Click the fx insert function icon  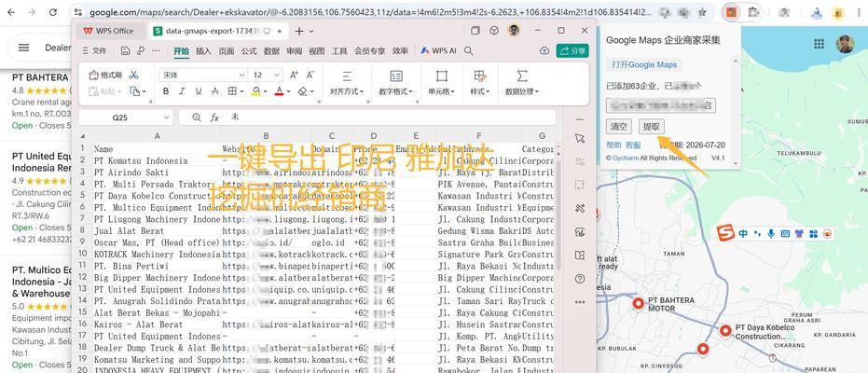[214, 117]
